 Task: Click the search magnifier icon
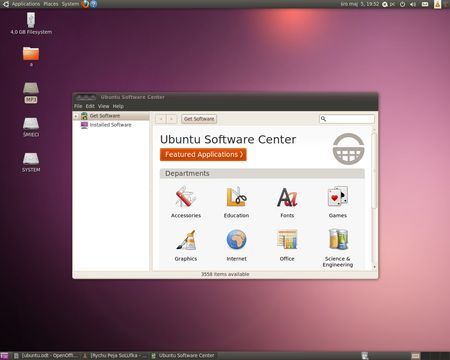(x=323, y=119)
